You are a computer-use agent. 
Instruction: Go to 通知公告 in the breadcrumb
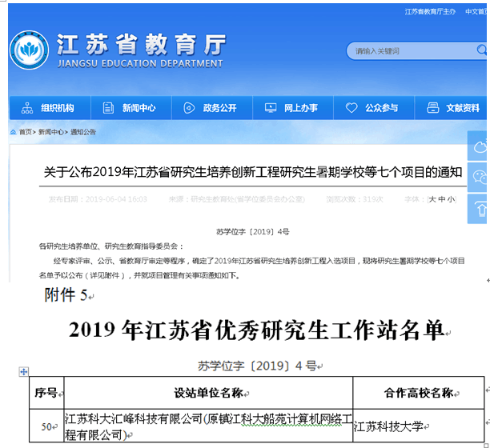(x=83, y=132)
